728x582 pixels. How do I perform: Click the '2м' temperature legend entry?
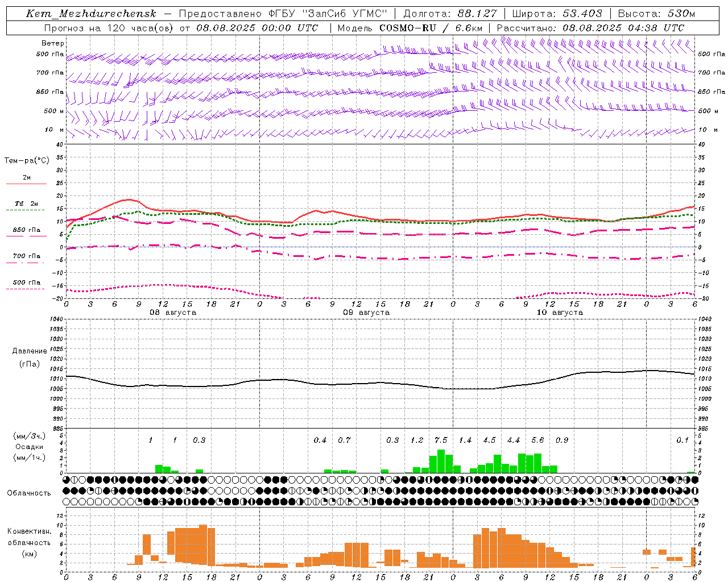[27, 177]
